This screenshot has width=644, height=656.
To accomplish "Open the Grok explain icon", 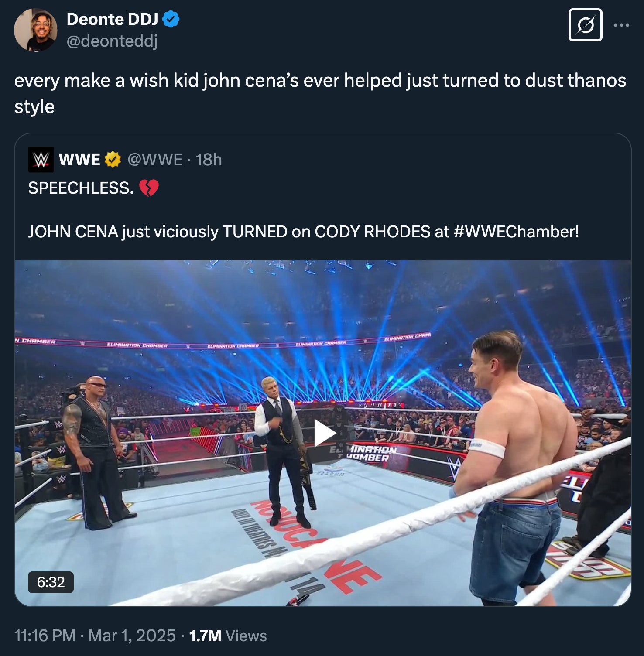I will (585, 25).
